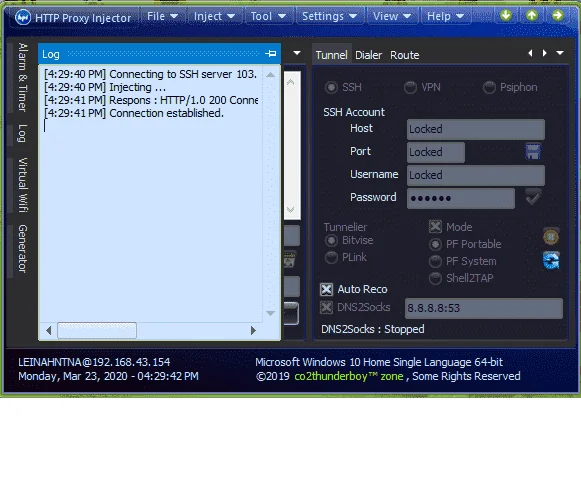Switch to the Tunnel tab

tap(331, 55)
